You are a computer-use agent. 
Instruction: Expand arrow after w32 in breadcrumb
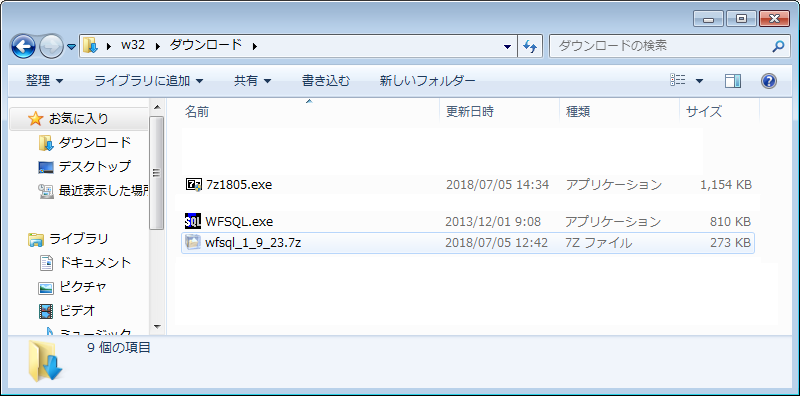(158, 46)
